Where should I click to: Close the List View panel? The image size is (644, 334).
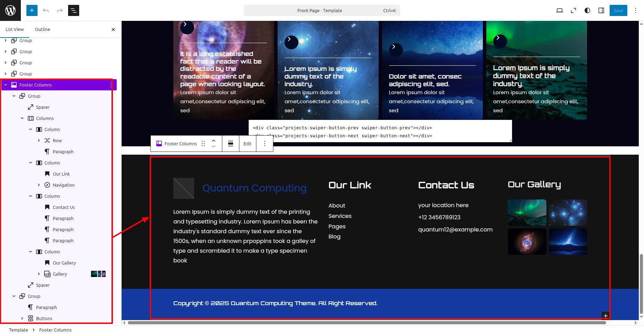(x=113, y=30)
